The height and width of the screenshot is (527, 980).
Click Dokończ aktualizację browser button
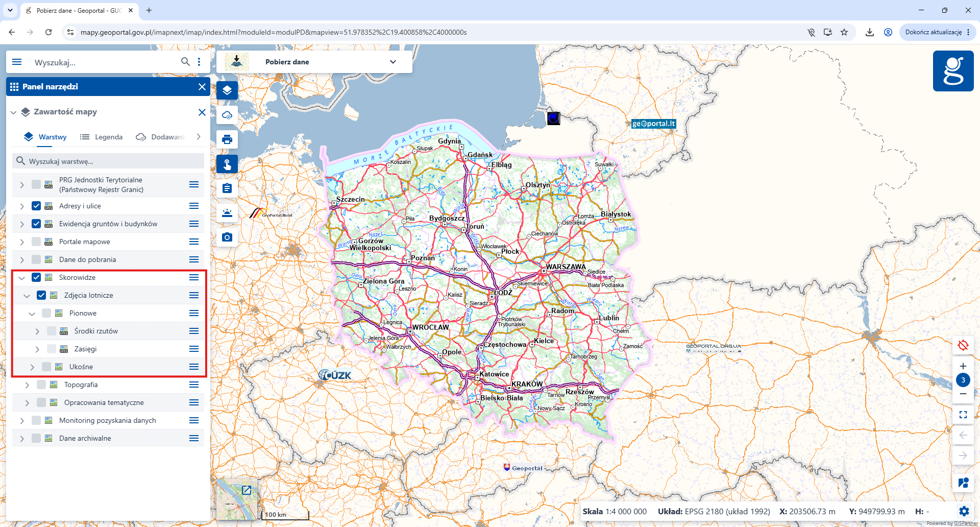pos(938,32)
